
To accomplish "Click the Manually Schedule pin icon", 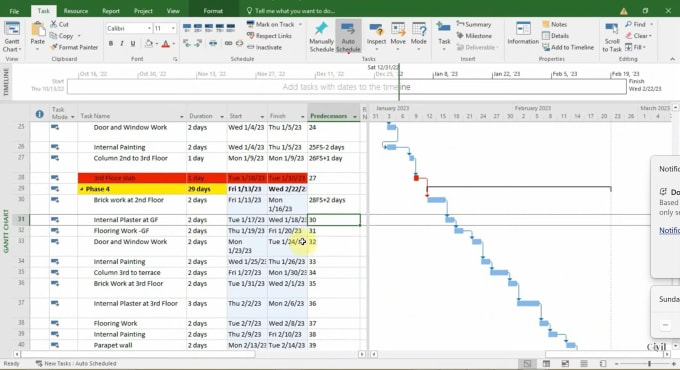I will coord(321,29).
